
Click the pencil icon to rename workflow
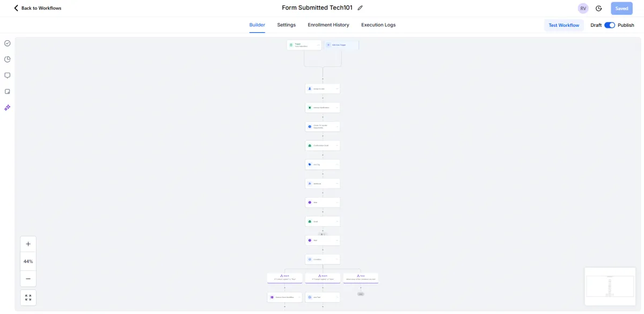coord(360,8)
